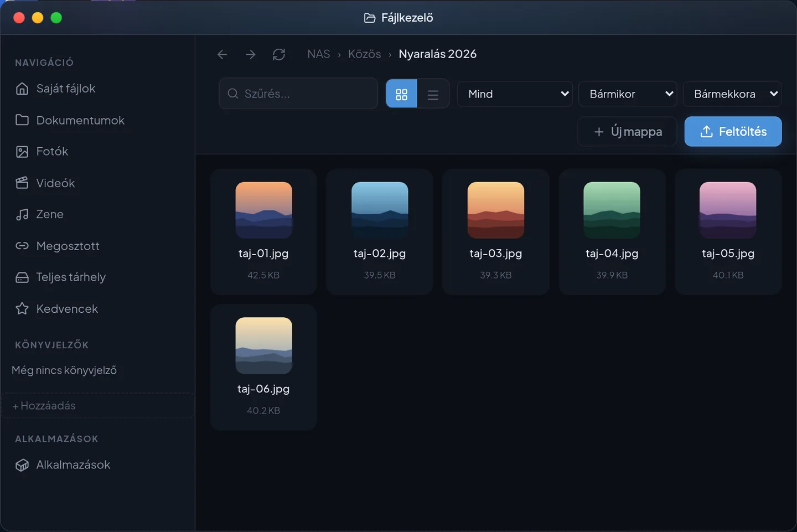Focus the Szűrés filter field

(x=298, y=94)
